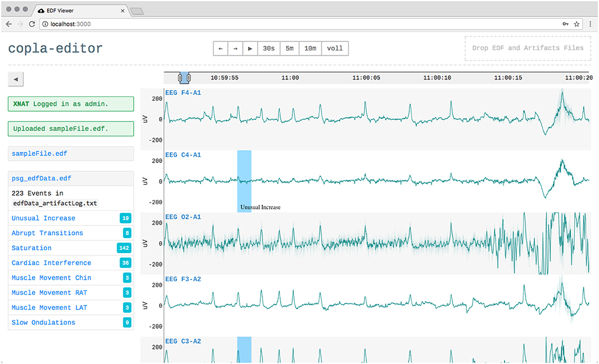
Task: Click the site info icon in address bar
Action: pos(45,24)
